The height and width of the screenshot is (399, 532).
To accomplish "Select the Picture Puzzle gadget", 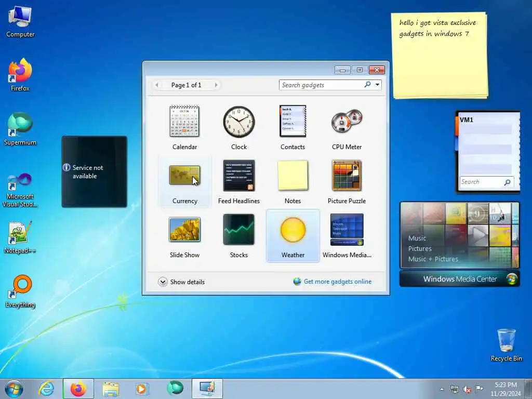I will click(x=347, y=181).
